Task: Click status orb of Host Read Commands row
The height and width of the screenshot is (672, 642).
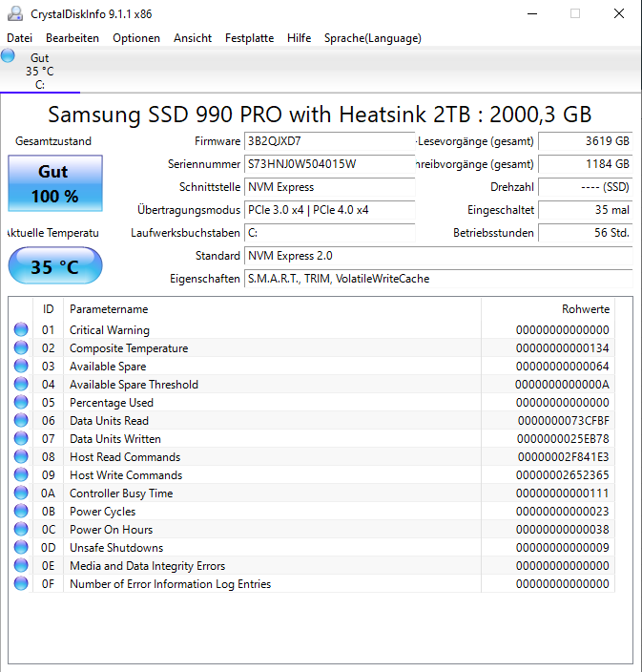Action: click(21, 456)
